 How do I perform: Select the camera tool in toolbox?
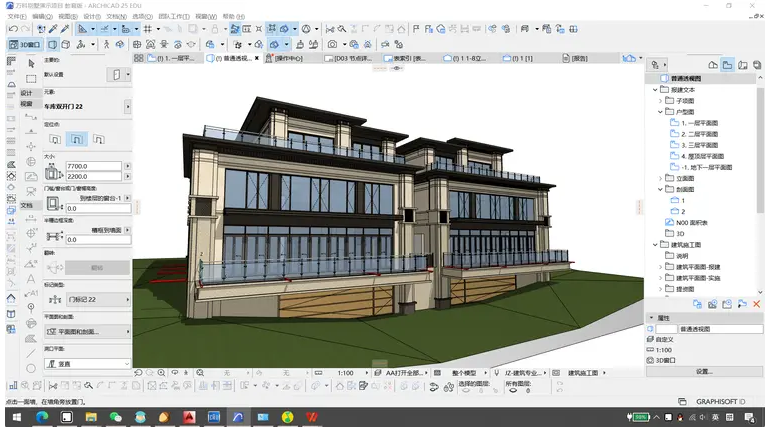(x=31, y=191)
